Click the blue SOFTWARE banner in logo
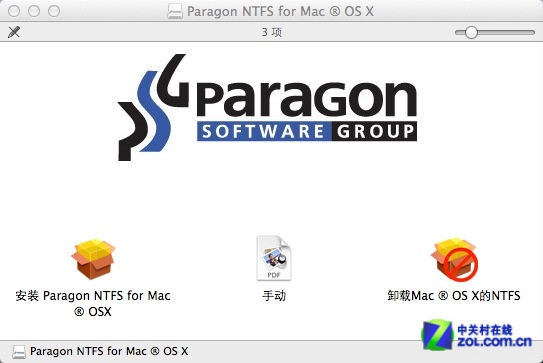 [x=264, y=132]
